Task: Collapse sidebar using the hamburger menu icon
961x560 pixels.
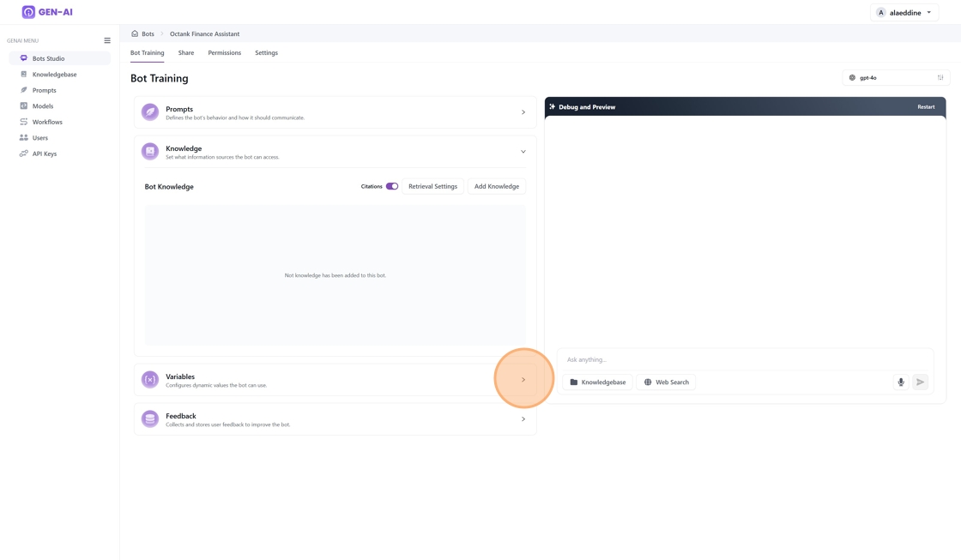Action: tap(107, 40)
